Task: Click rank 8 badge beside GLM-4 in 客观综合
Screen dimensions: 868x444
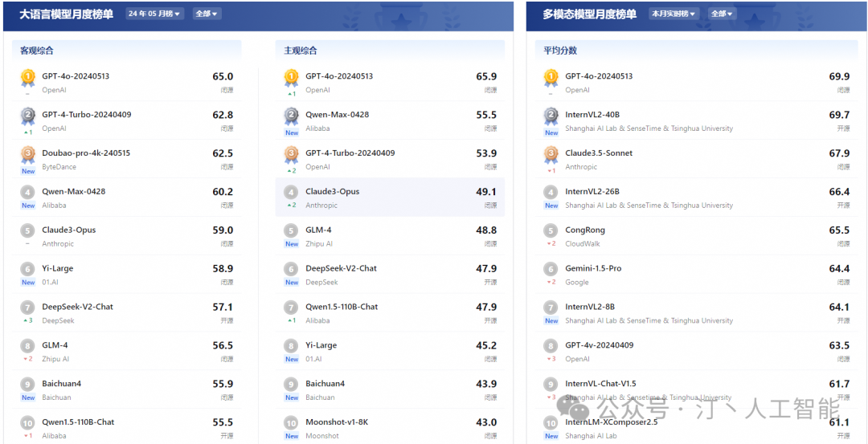Action: click(27, 346)
